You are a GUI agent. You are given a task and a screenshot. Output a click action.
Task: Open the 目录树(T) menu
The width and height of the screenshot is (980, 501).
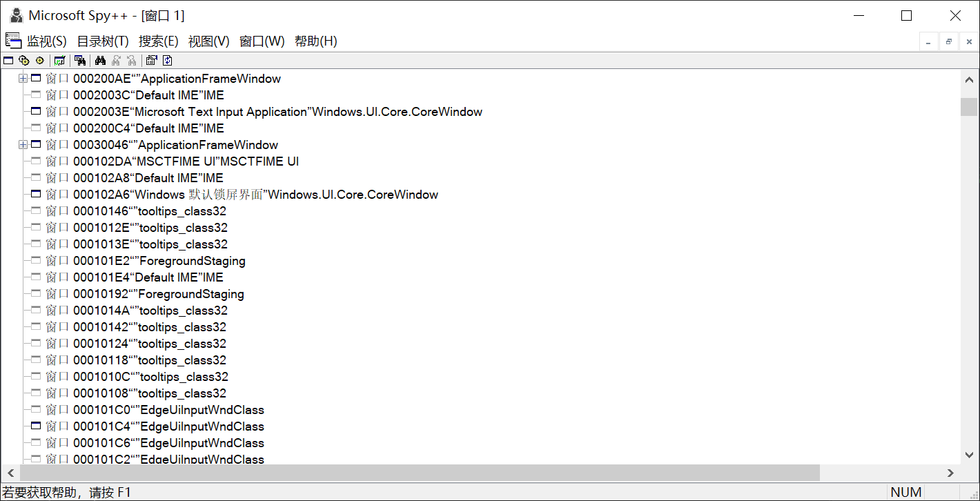pos(102,41)
